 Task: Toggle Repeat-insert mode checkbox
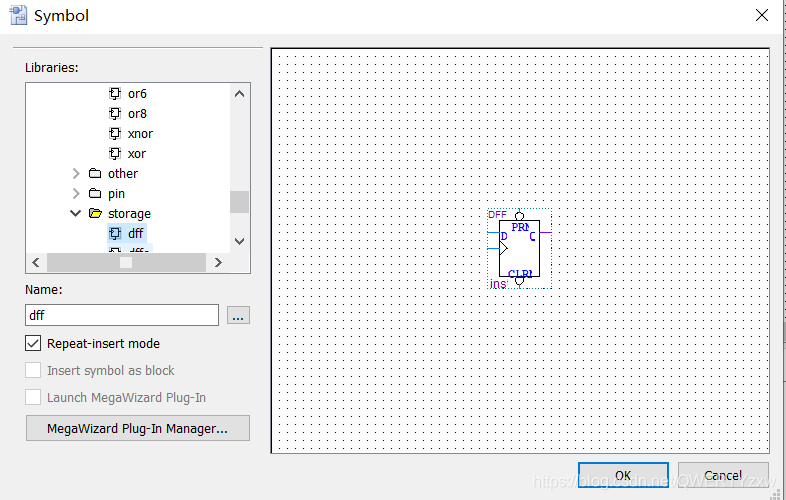click(x=33, y=344)
